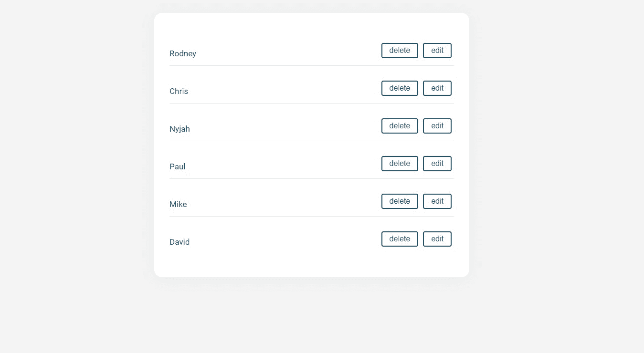Image resolution: width=644 pixels, height=353 pixels.
Task: Hit delete on Mike's row
Action: tap(400, 201)
